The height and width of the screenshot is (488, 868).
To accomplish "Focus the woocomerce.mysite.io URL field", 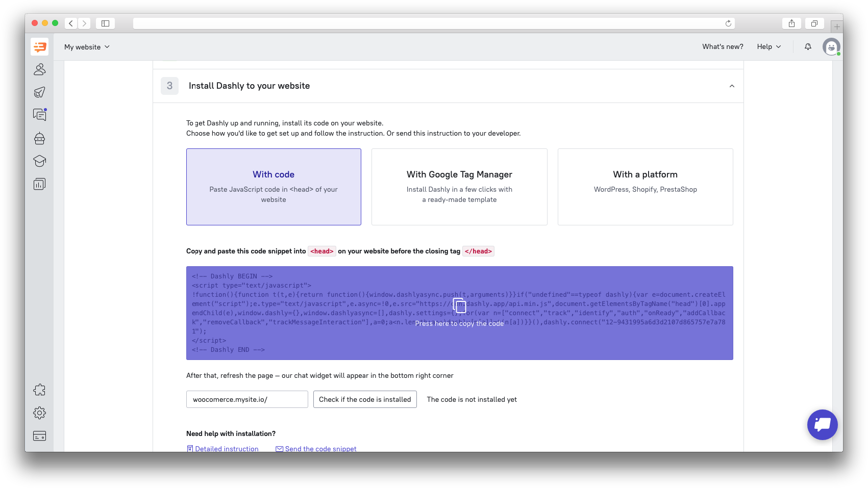I will (247, 399).
